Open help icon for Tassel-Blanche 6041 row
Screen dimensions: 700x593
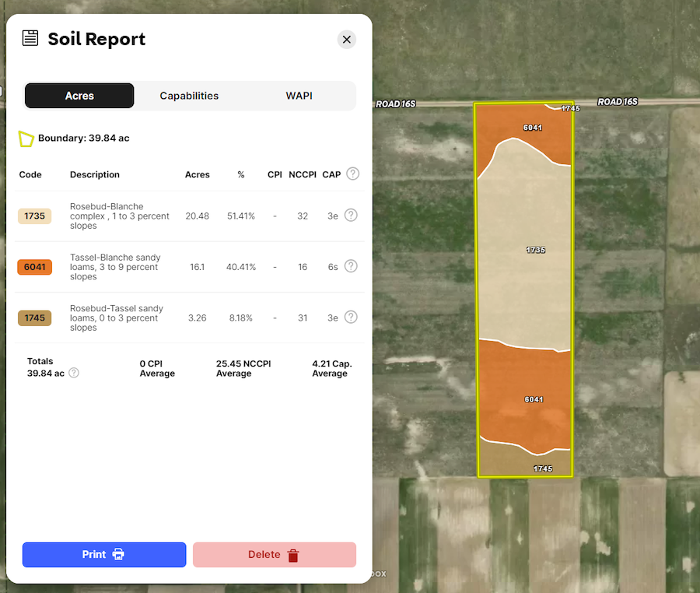(351, 266)
